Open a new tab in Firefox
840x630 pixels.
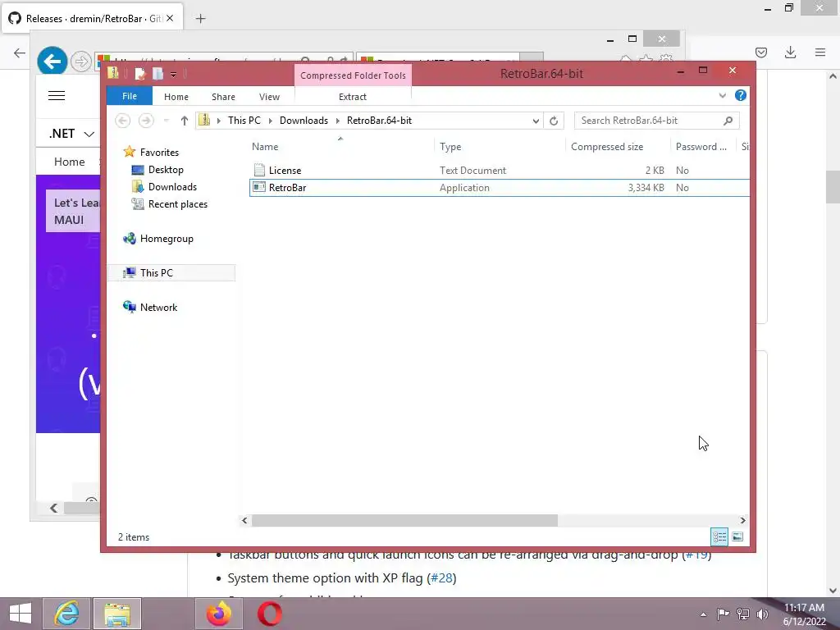pyautogui.click(x=200, y=19)
